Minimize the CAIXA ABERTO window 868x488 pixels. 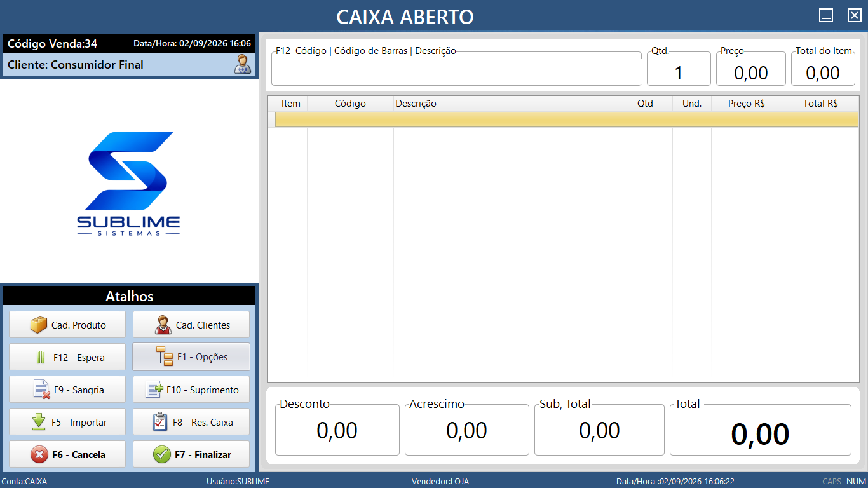(826, 16)
